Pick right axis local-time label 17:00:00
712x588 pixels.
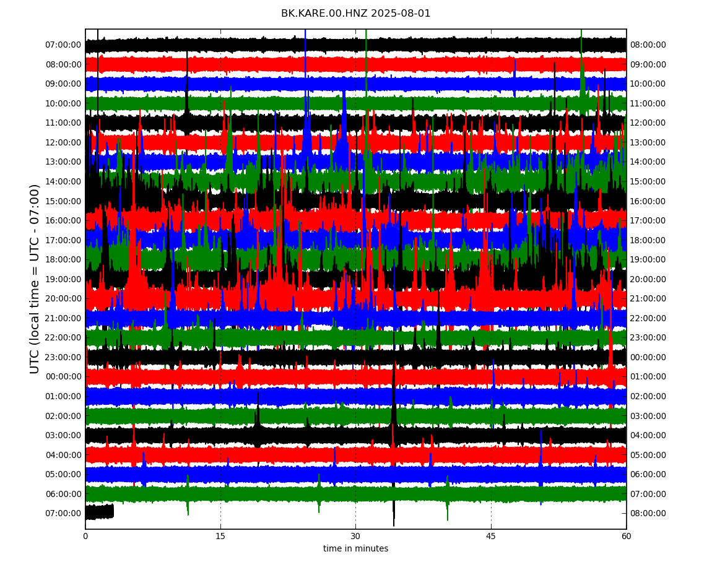(x=648, y=221)
